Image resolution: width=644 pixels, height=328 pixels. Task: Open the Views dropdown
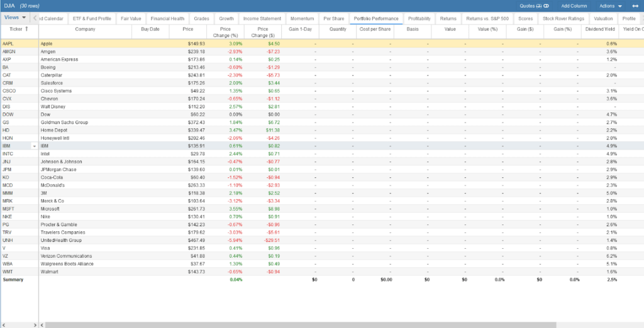pos(15,18)
